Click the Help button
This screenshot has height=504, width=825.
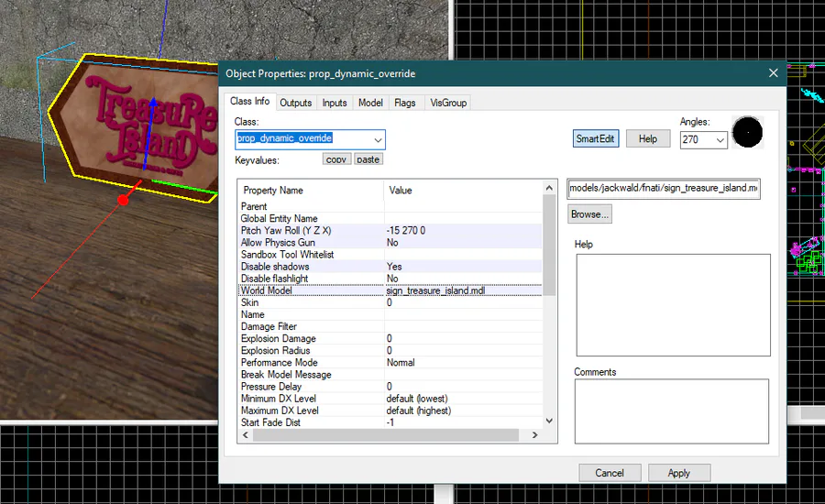(648, 139)
